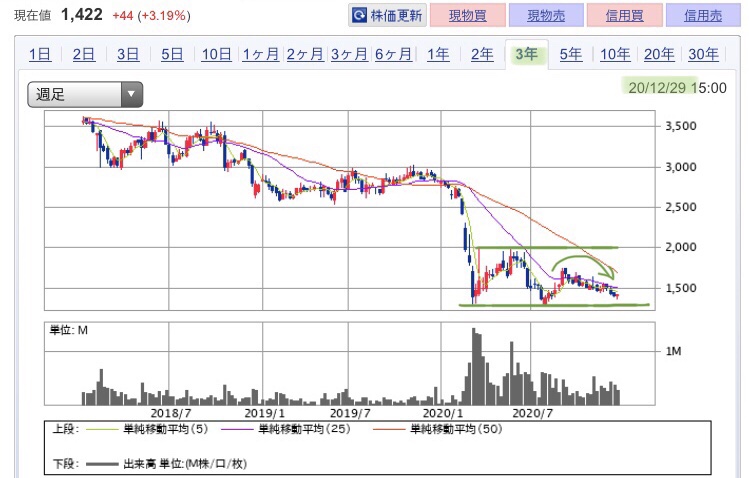Image resolution: width=749 pixels, height=478 pixels.
Task: Click the 1M volume axis label
Action: pyautogui.click(x=674, y=351)
